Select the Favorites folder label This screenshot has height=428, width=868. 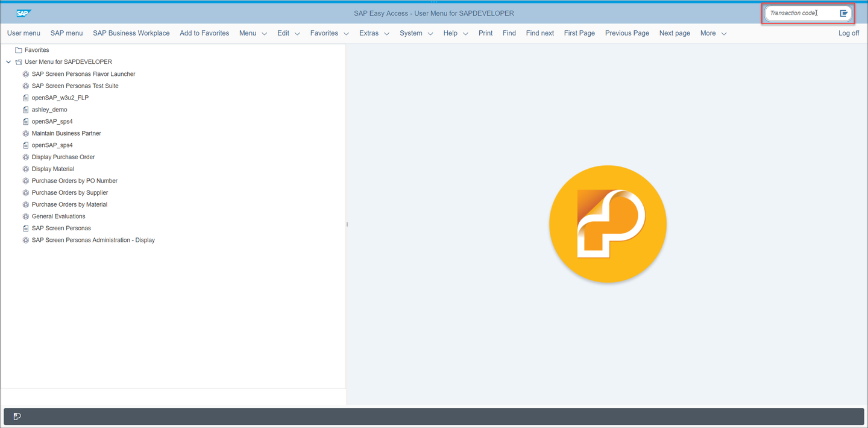37,50
